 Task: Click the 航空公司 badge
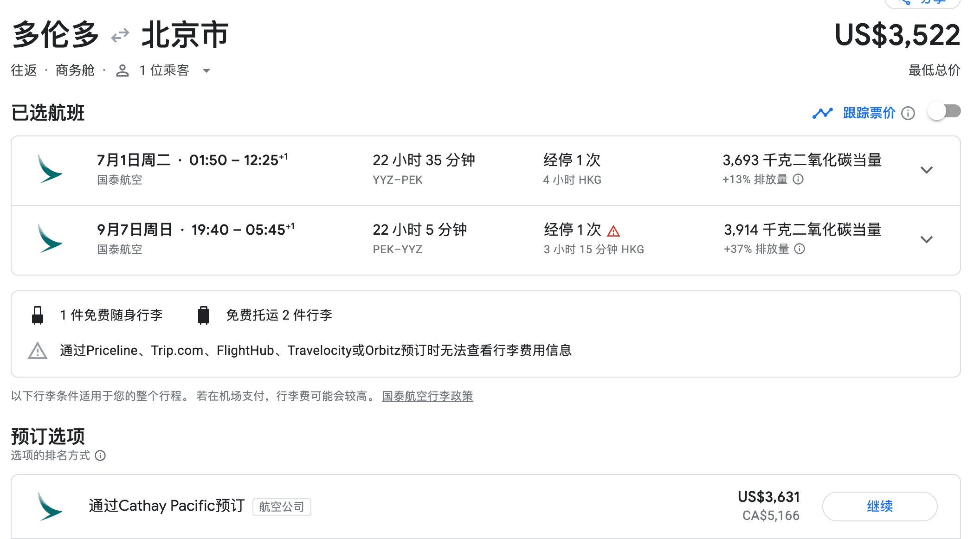(x=282, y=507)
